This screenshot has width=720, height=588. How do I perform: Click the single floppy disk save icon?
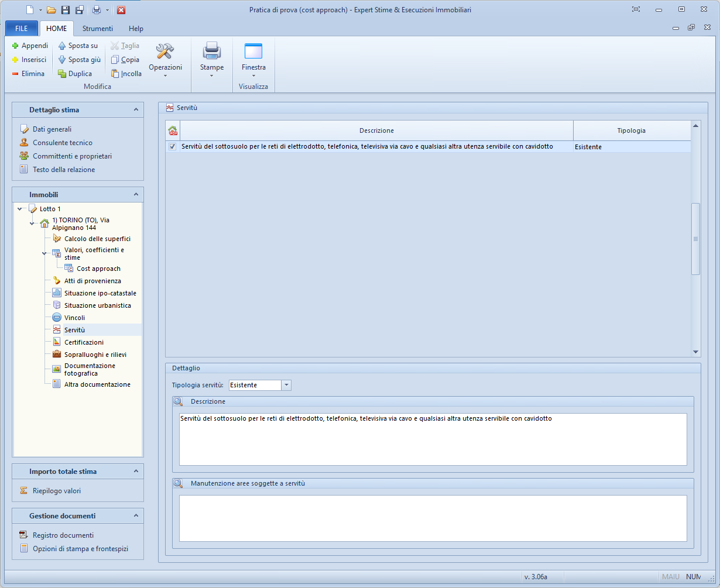66,10
